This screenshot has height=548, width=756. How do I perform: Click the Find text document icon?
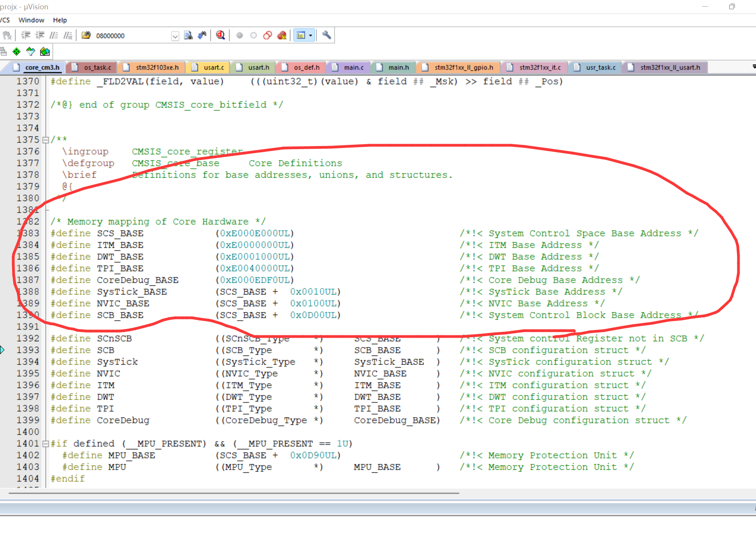(188, 35)
